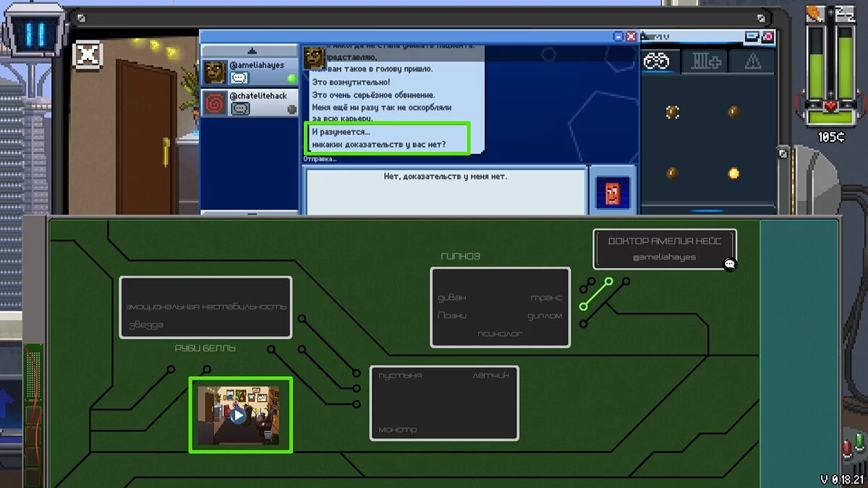Send reply 'Нет, доказательств у меня нет.'
Image resolution: width=868 pixels, height=488 pixels.
tap(445, 176)
